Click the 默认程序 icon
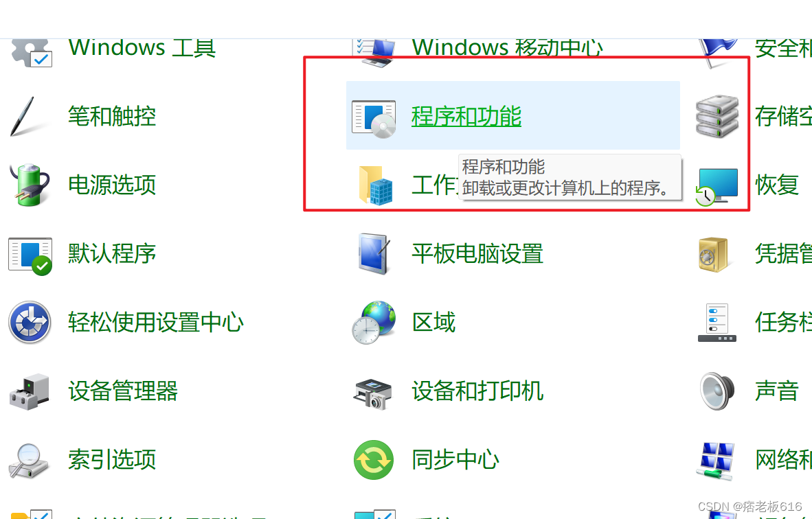The height and width of the screenshot is (519, 812). (x=30, y=256)
